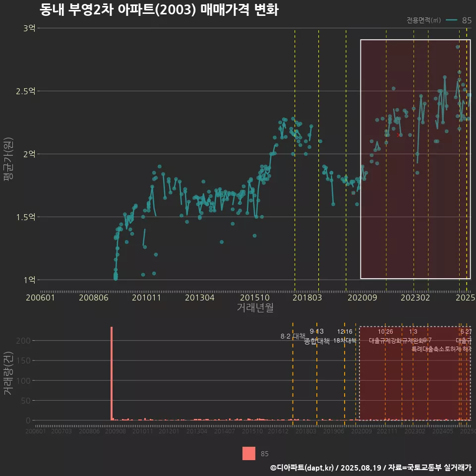Select 202302 on the price chart x-axis
This screenshot has height=476, width=476.
[416, 297]
